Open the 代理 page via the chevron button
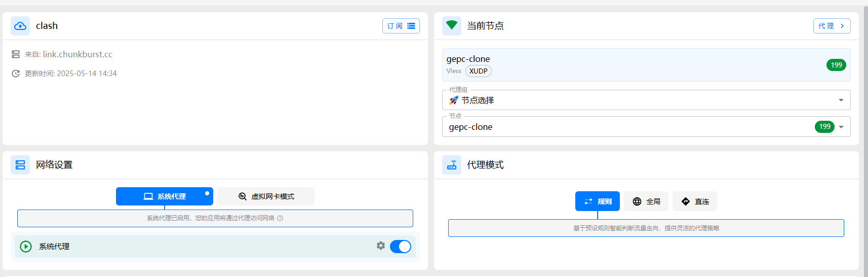Screen dimensions: 868x277 (832, 26)
